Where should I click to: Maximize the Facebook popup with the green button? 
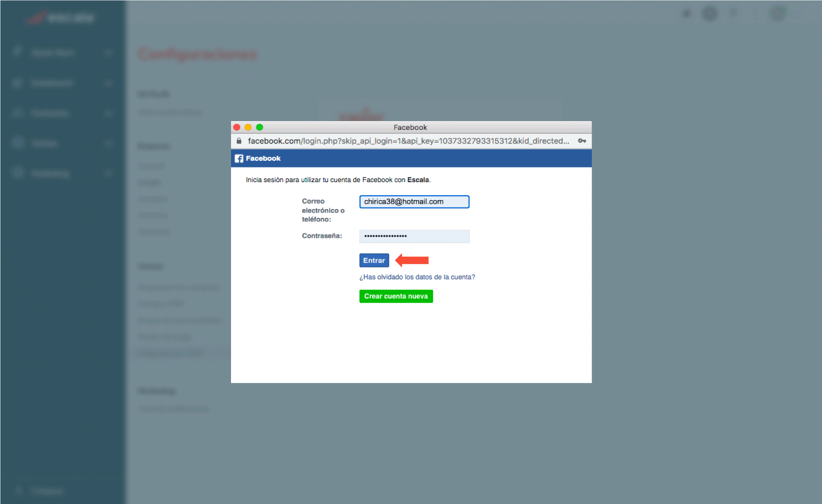pyautogui.click(x=260, y=127)
